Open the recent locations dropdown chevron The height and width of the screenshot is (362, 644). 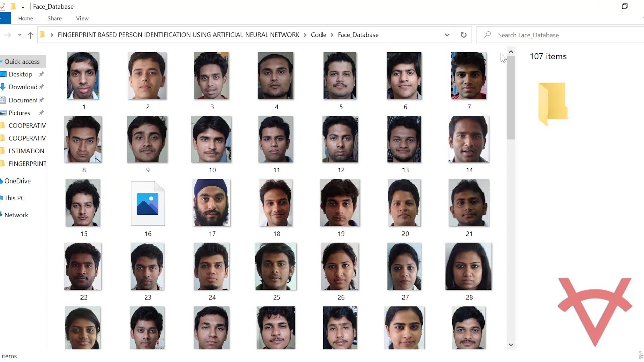click(20, 35)
